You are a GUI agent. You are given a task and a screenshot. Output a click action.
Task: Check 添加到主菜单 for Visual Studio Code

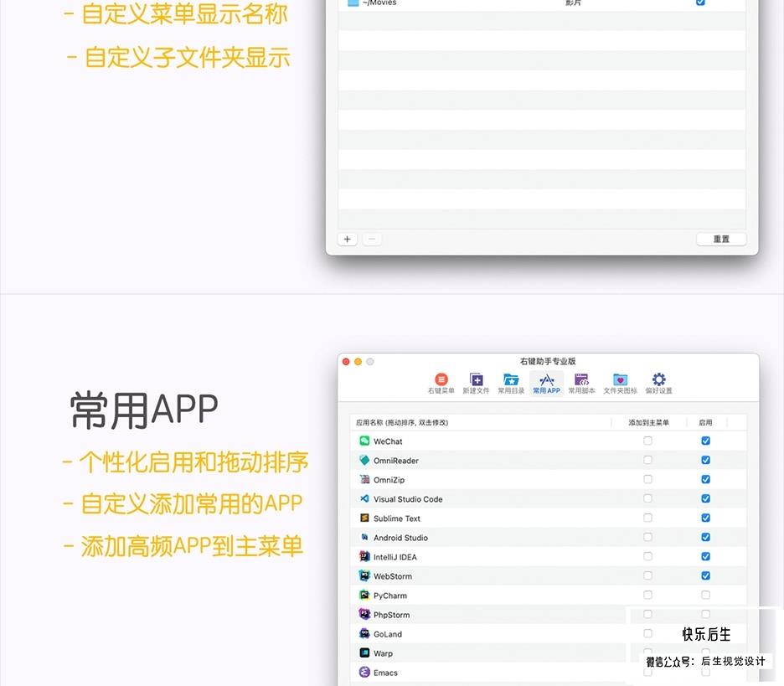tap(647, 498)
